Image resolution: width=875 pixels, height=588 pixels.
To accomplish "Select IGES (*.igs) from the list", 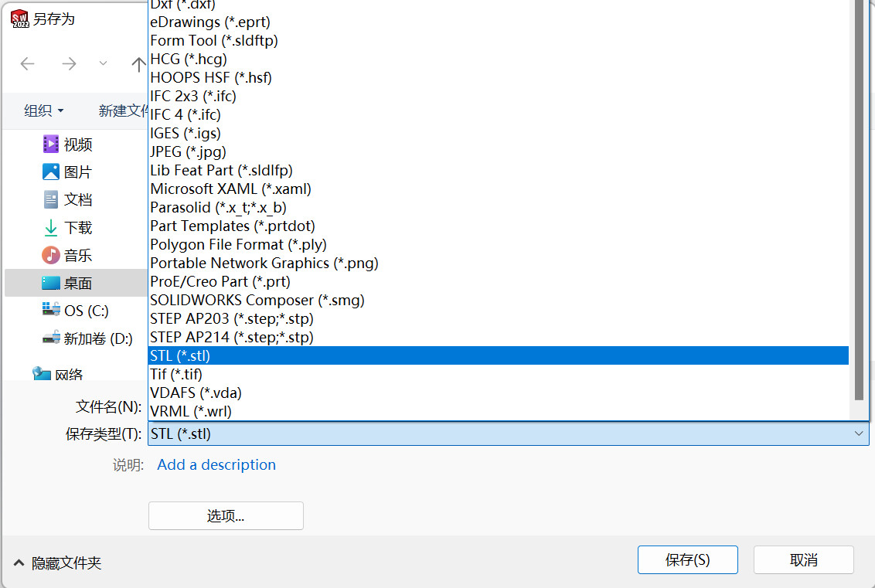I will tap(185, 133).
